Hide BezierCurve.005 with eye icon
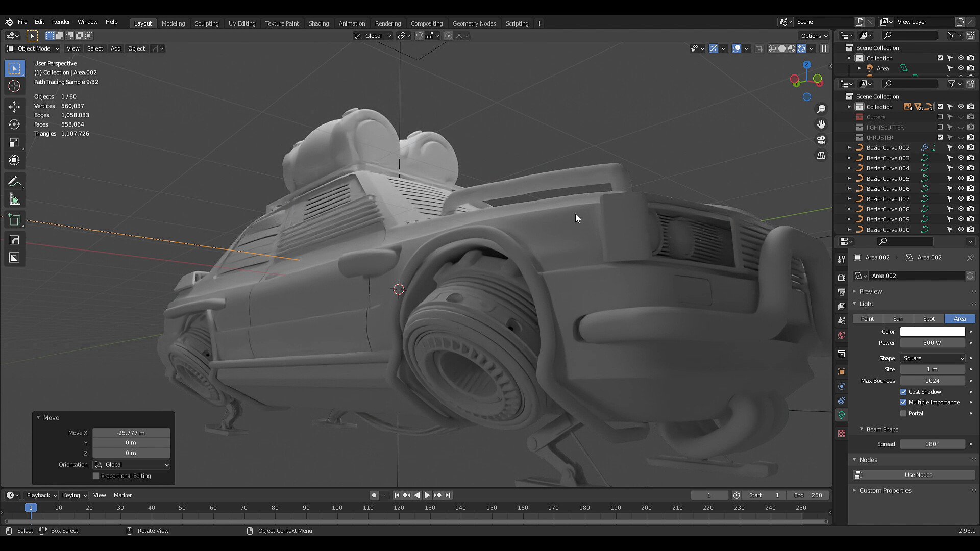Viewport: 980px width, 551px height. (x=960, y=178)
